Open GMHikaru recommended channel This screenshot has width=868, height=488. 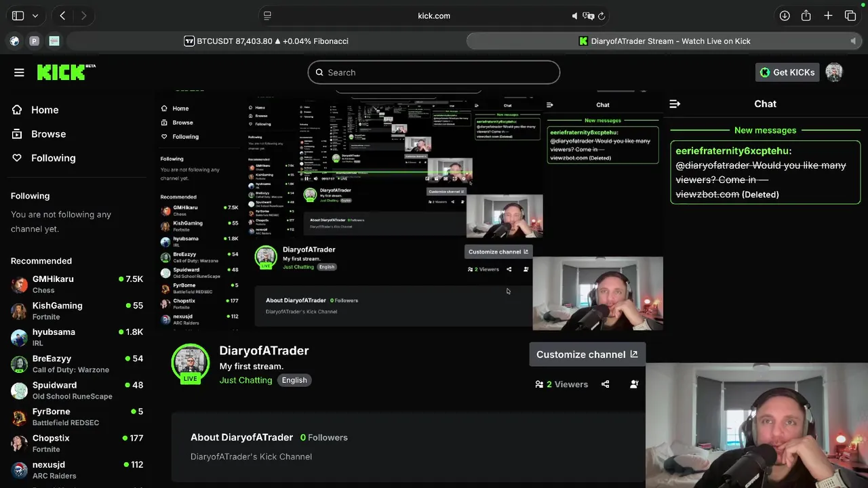click(x=77, y=284)
